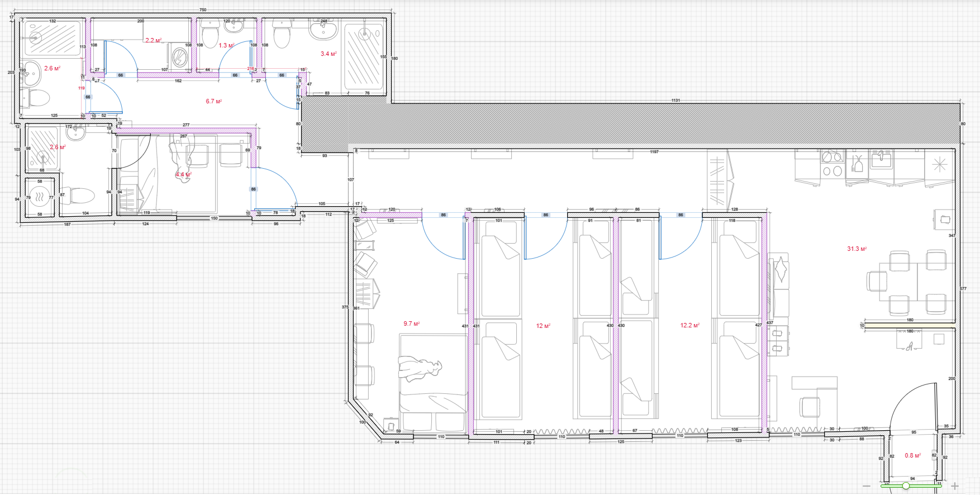Select the toilet in the 1.3 м² room

(x=210, y=35)
